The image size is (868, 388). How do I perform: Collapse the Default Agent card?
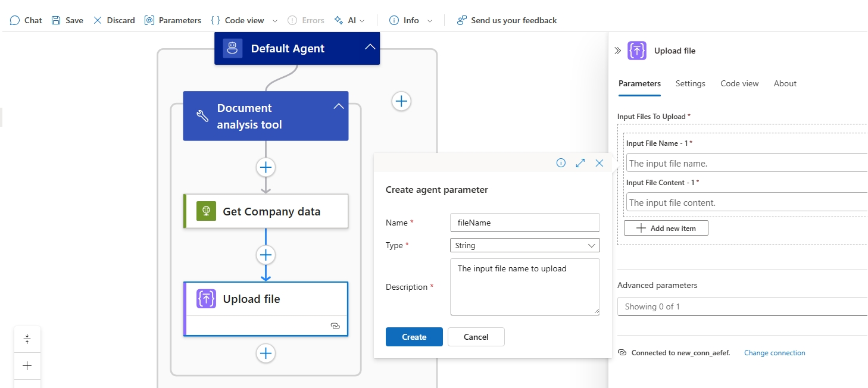pyautogui.click(x=370, y=48)
